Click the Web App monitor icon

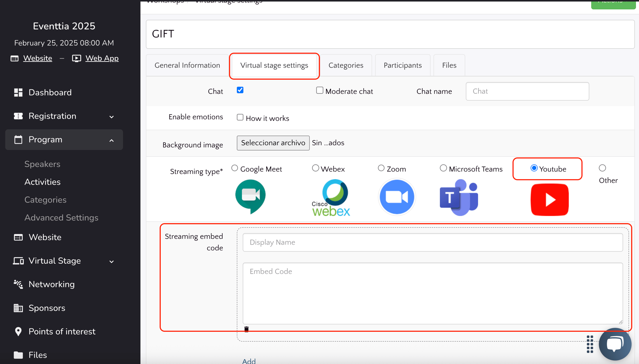coord(76,58)
